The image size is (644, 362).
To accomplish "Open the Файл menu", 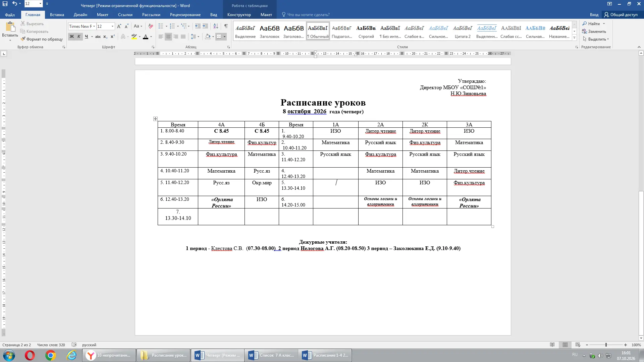I will coord(10,15).
